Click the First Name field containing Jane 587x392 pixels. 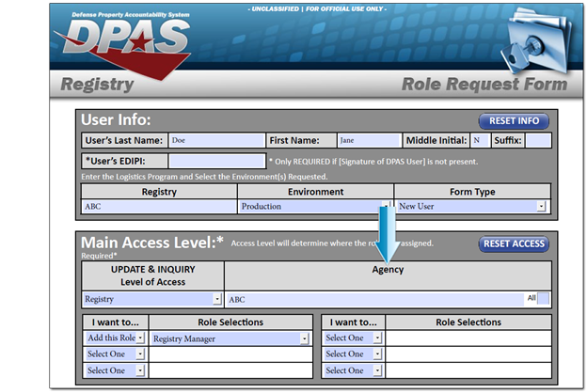point(369,140)
